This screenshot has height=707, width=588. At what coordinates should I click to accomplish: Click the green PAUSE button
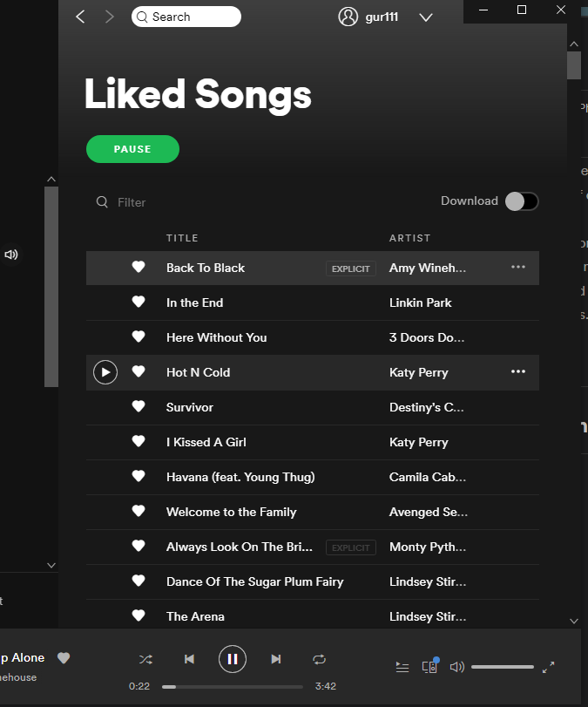pyautogui.click(x=132, y=149)
